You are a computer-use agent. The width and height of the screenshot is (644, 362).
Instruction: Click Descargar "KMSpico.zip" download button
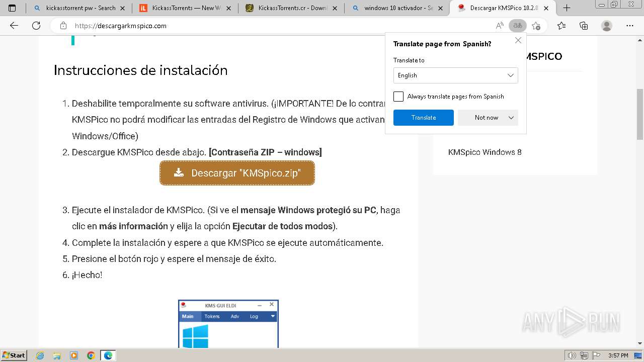pyautogui.click(x=237, y=173)
